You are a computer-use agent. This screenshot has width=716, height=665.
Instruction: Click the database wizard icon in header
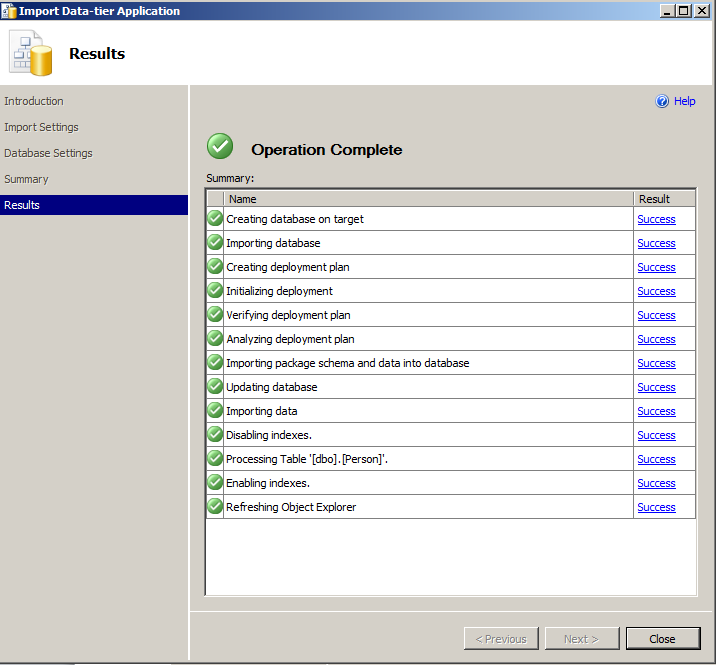[30, 53]
